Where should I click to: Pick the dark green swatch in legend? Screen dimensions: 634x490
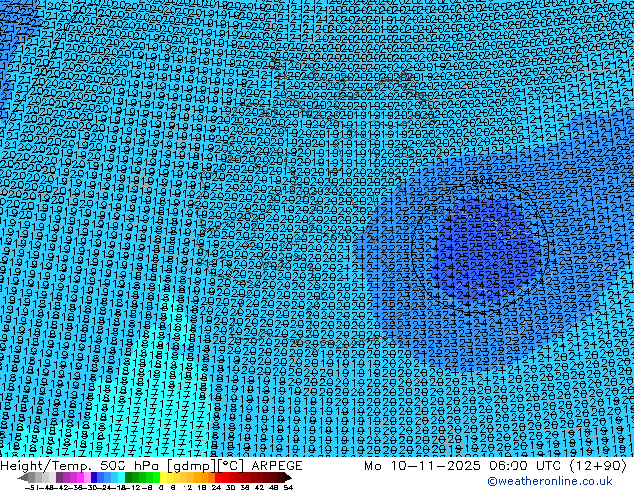coord(128,477)
